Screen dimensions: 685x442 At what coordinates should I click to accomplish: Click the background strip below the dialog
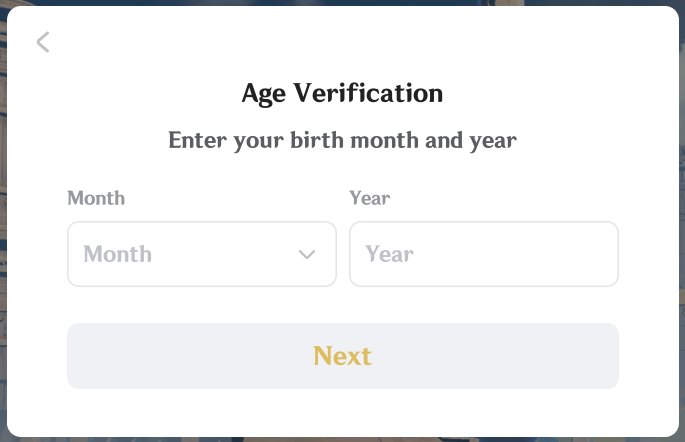coord(342,439)
